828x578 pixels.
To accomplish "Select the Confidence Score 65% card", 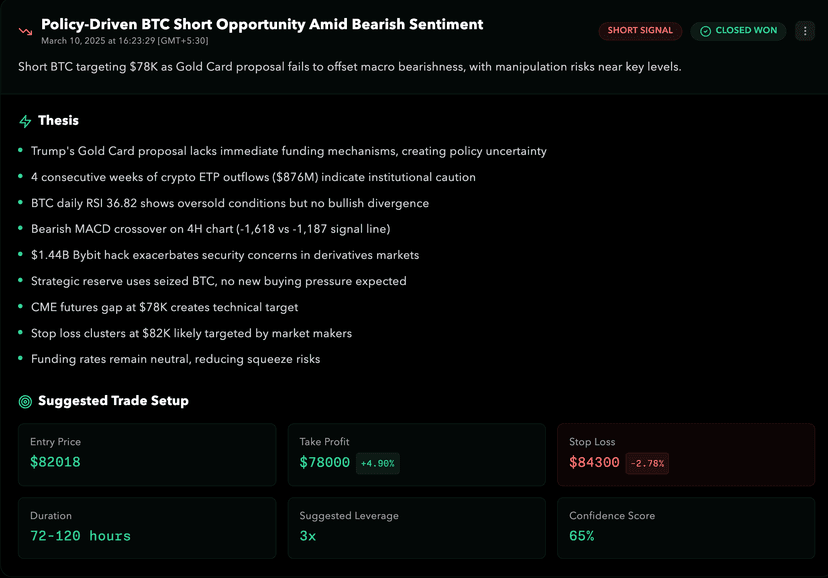I will pos(685,527).
